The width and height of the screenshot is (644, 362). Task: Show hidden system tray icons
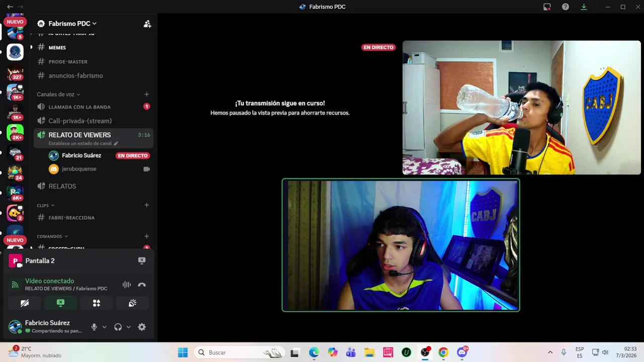[x=550, y=352]
